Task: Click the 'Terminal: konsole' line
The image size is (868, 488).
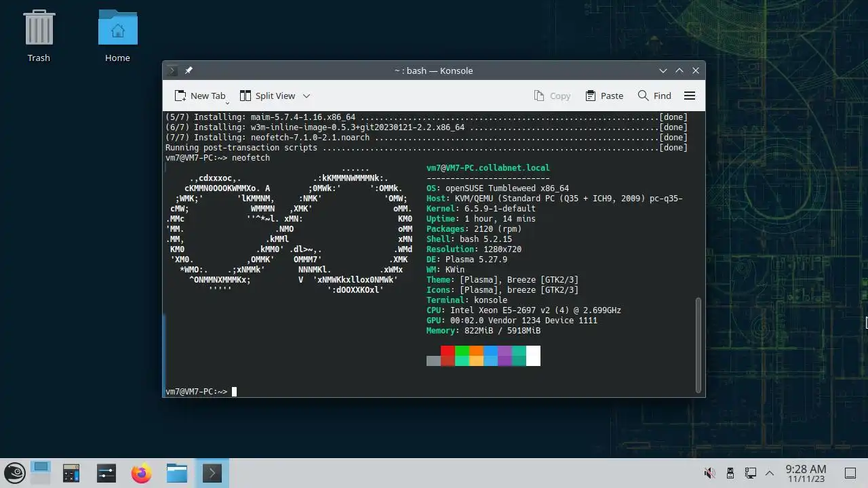Action: coord(467,300)
